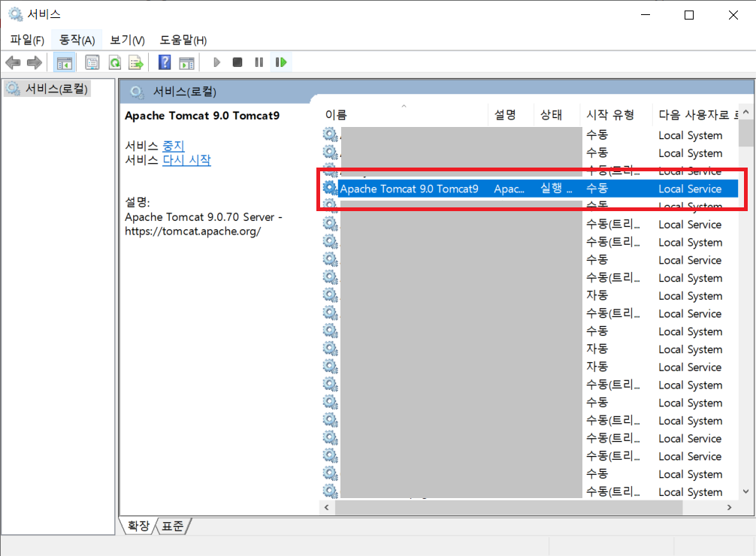The height and width of the screenshot is (556, 756).
Task: Open the Properties toolbar icon
Action: click(92, 62)
